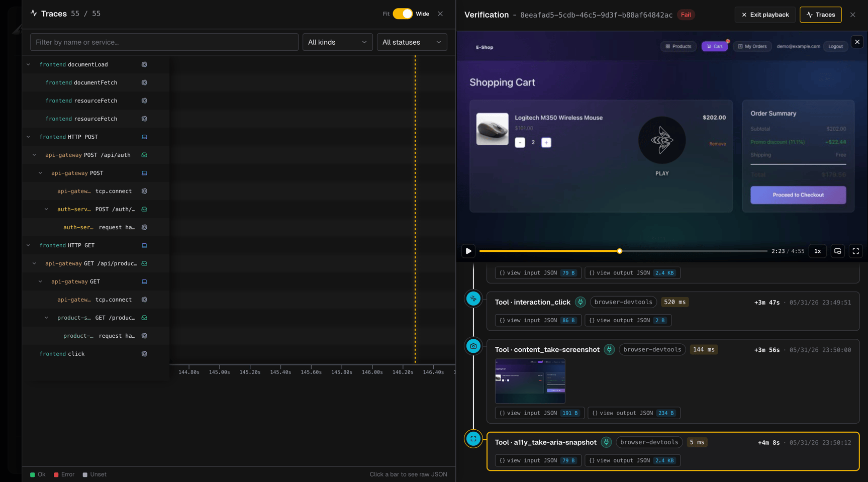Click the Exit playback button
Viewport: 868px width, 482px height.
[x=765, y=15]
